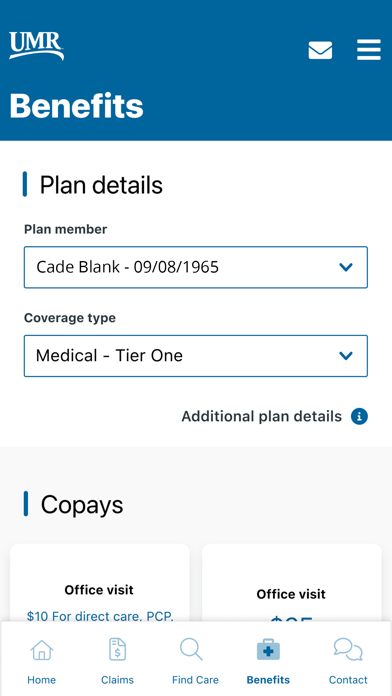Open the Coverage type dropdown
Screen dimensions: 392x696
tap(196, 356)
